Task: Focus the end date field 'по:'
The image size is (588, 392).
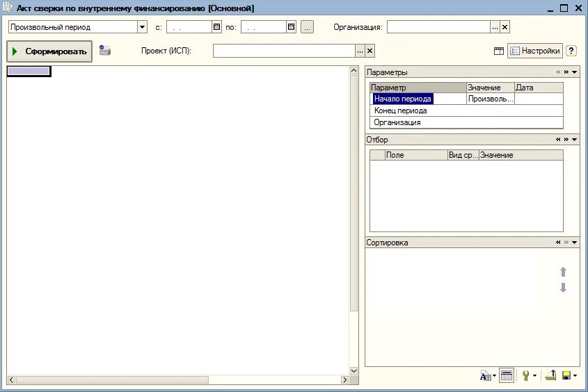Action: [263, 27]
